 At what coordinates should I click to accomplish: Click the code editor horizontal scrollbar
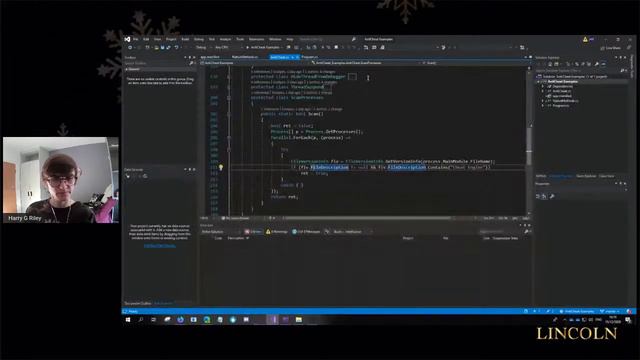click(x=367, y=218)
